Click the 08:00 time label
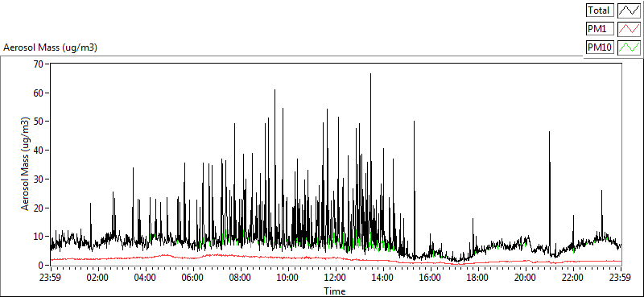 240,277
